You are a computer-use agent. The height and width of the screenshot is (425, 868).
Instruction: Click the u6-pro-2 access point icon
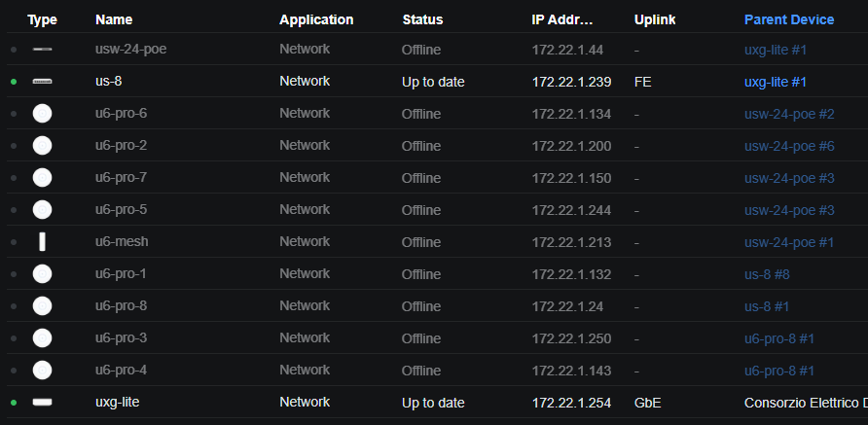click(x=42, y=146)
